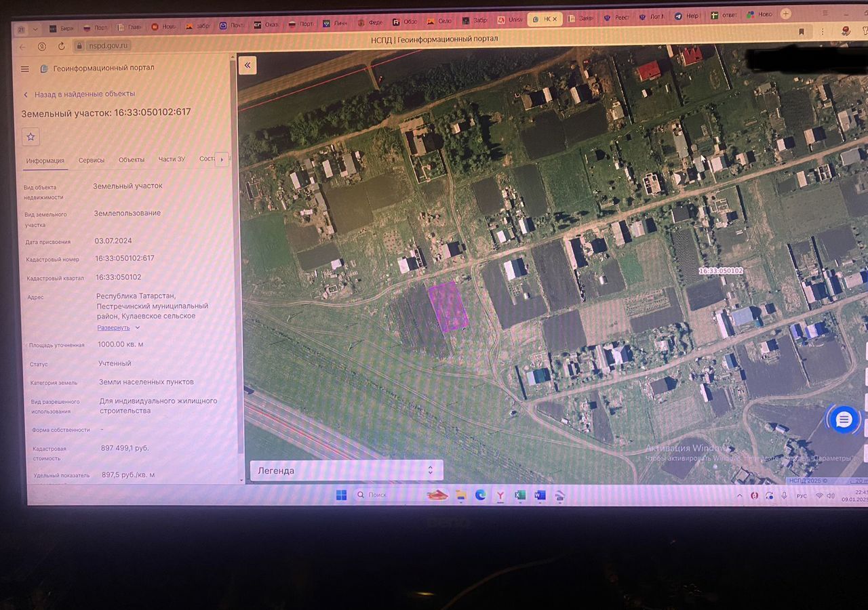This screenshot has width=868, height=610.
Task: Switch to the Реест browser tab
Action: [616, 18]
